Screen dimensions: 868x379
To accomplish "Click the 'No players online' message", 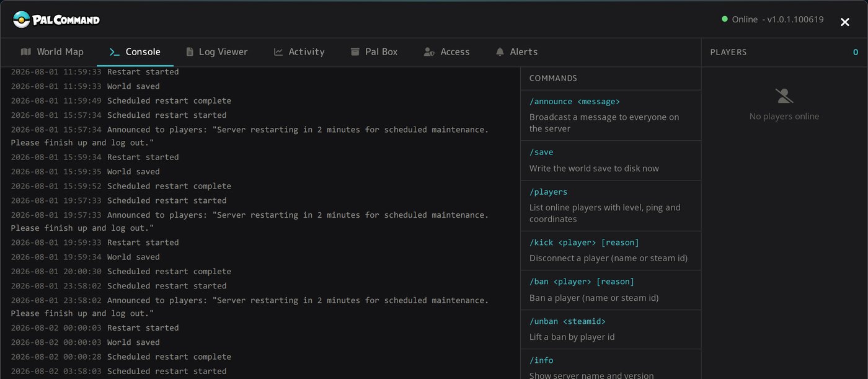I will [784, 117].
